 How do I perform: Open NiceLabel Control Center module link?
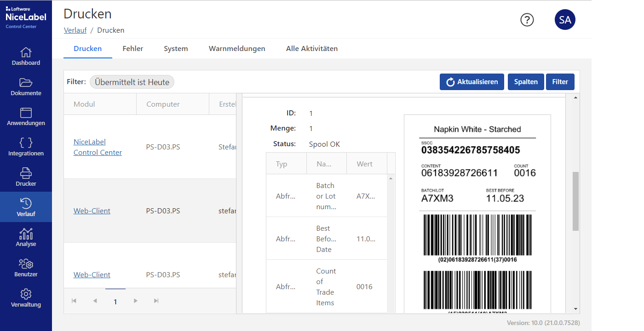click(x=98, y=147)
